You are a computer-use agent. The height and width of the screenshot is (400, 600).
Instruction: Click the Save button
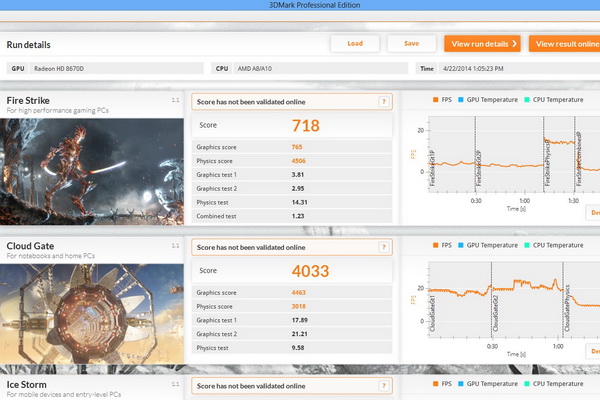pyautogui.click(x=411, y=44)
